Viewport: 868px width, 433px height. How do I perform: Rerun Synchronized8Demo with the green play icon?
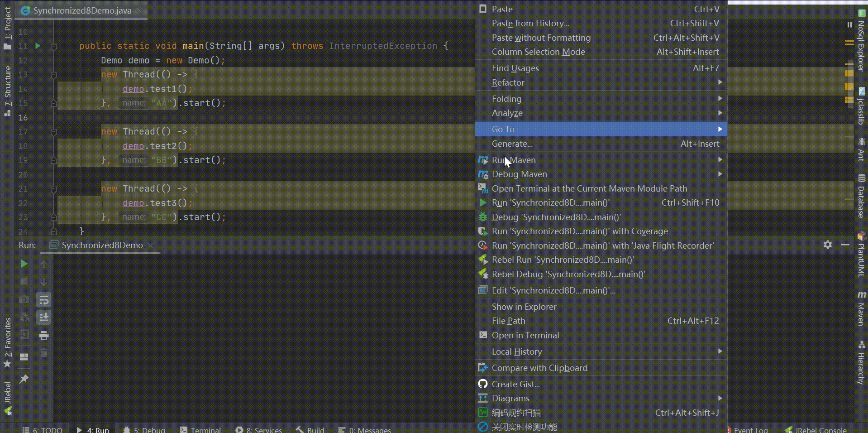[24, 264]
